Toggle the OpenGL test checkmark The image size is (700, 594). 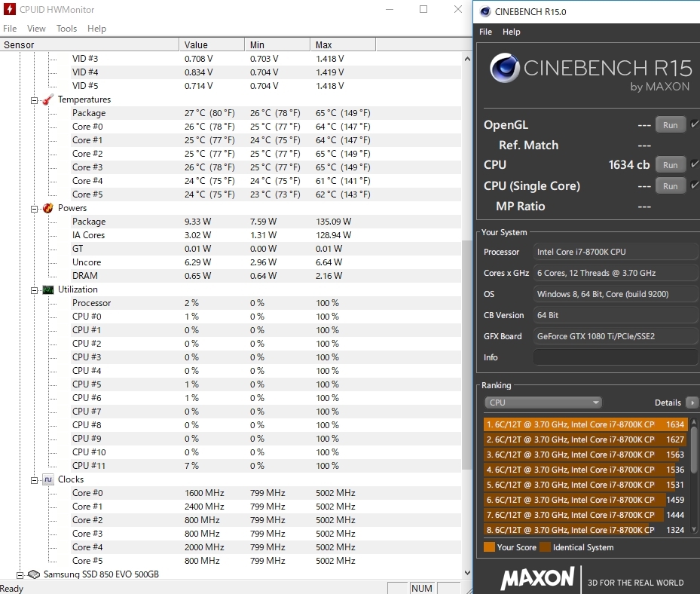pyautogui.click(x=694, y=124)
